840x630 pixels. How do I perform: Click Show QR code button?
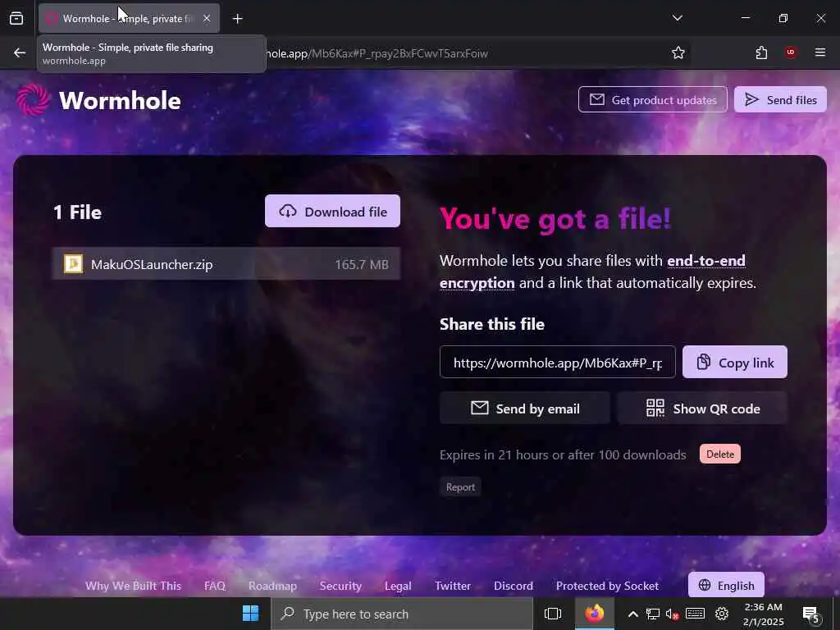click(x=702, y=409)
